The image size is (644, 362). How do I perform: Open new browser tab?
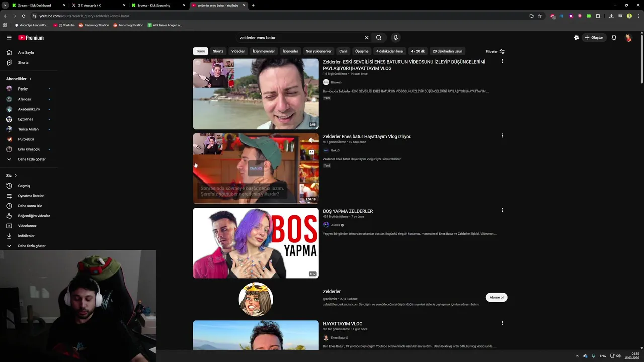253,5
